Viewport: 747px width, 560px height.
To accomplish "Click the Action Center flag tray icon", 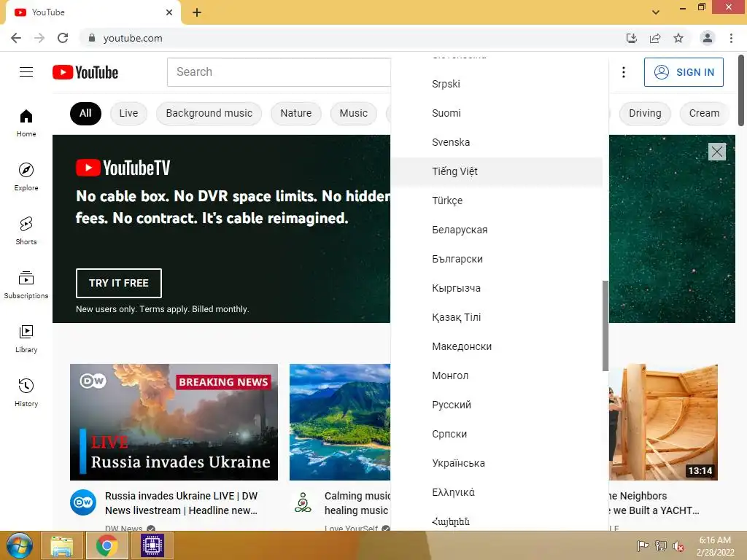I will click(643, 546).
